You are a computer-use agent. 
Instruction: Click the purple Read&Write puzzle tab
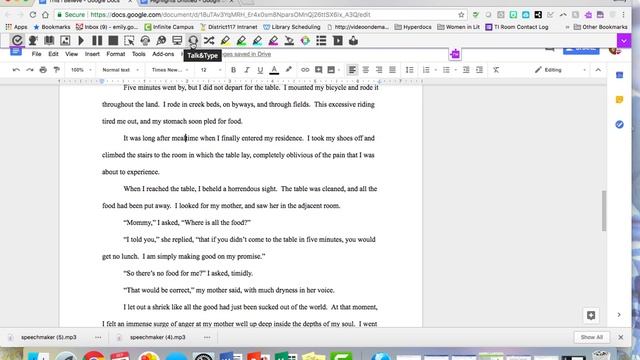click(455, 54)
